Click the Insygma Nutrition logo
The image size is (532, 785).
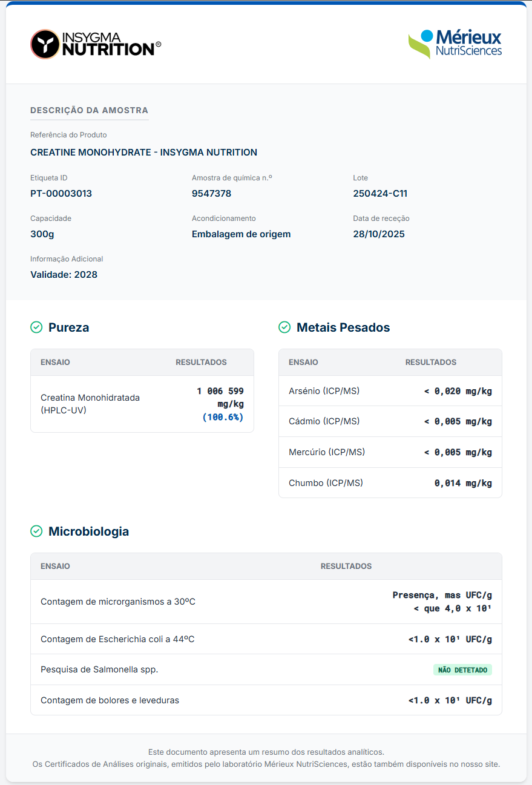(96, 44)
